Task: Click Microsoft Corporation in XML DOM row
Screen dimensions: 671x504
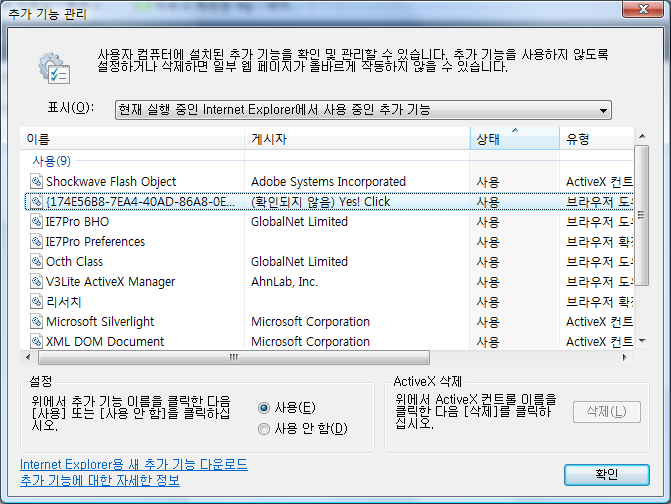Action: pos(310,341)
